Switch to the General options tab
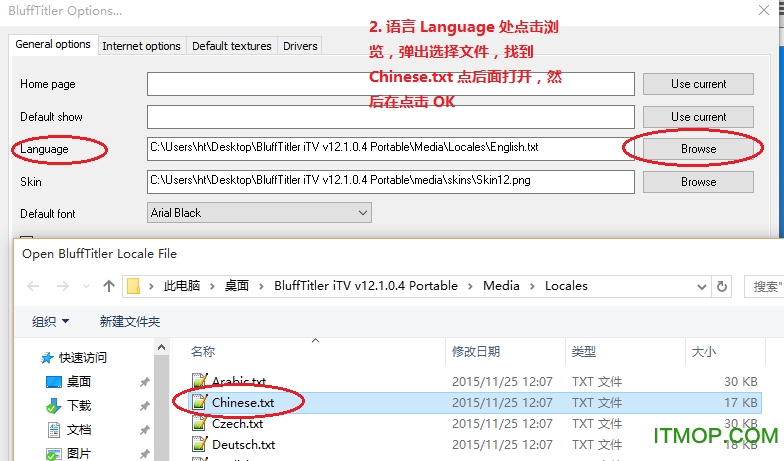This screenshot has width=784, height=461. click(52, 44)
